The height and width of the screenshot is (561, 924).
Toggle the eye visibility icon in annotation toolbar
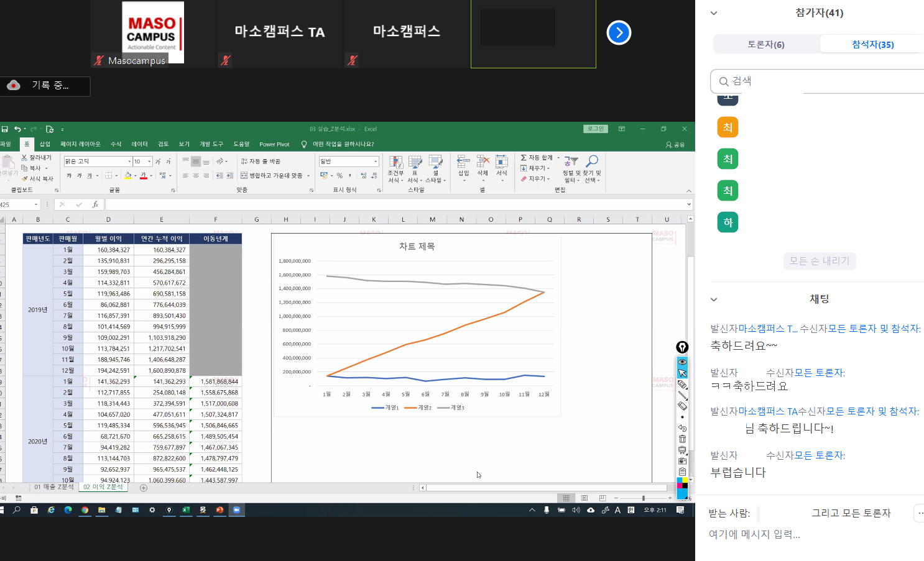point(682,362)
